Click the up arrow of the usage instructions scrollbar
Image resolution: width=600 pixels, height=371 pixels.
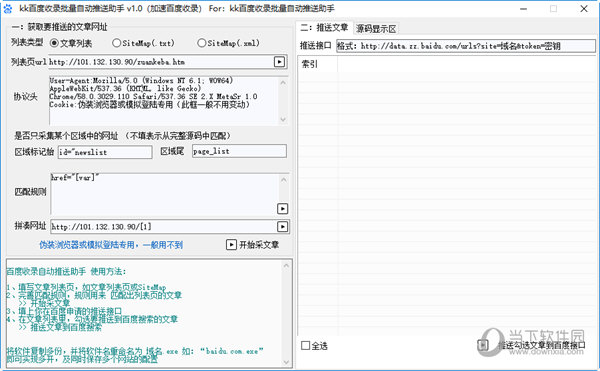pyautogui.click(x=286, y=265)
